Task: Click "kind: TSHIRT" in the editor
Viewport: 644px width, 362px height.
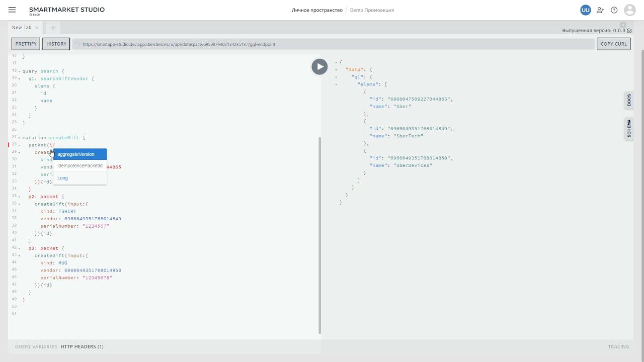Action: coord(58,211)
